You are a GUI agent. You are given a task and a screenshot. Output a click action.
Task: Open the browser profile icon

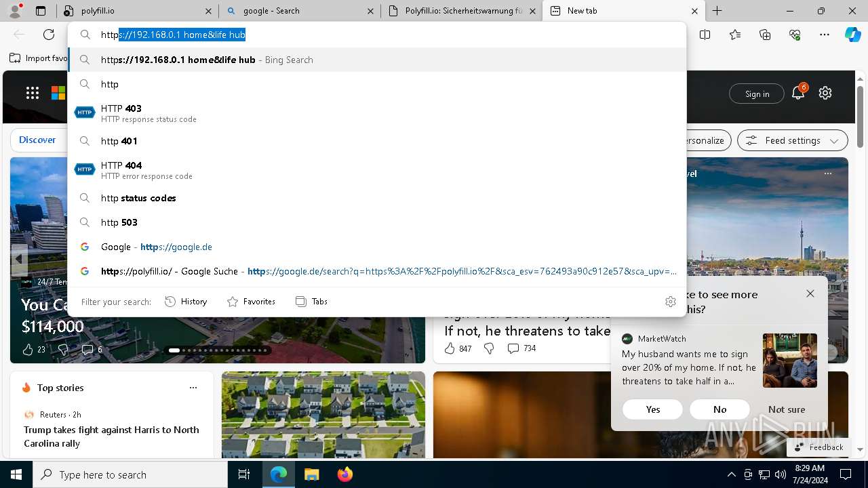point(15,11)
